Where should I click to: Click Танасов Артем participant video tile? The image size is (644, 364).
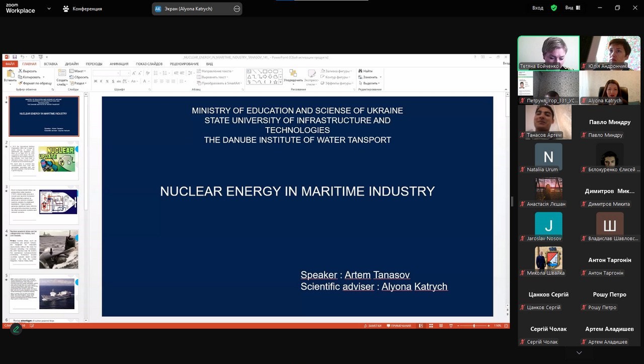548,122
